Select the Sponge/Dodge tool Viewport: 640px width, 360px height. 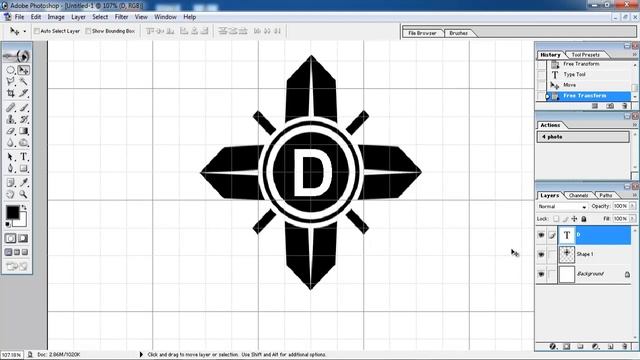coord(24,143)
